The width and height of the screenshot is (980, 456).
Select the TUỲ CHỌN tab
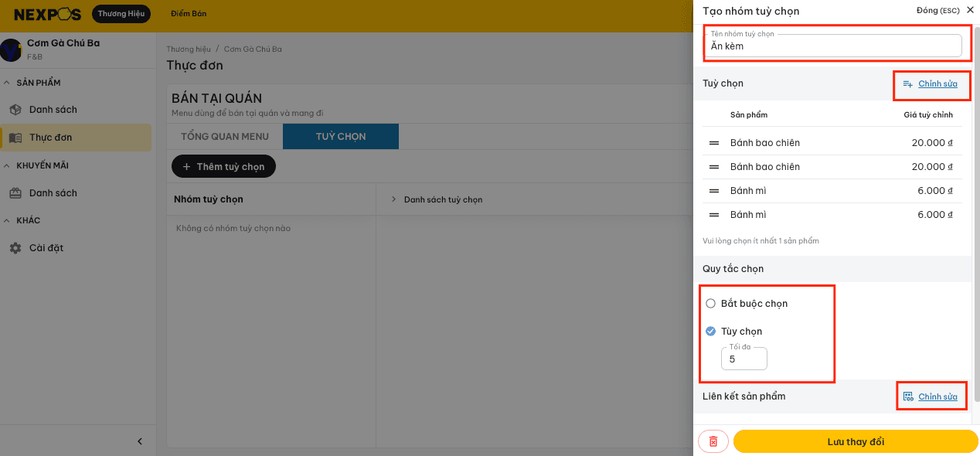tap(341, 136)
